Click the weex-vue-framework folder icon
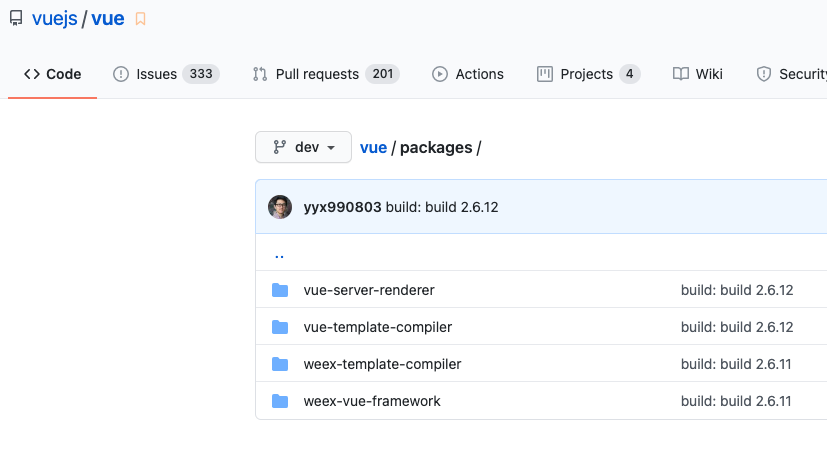Viewport: 827px width, 449px height. point(280,401)
